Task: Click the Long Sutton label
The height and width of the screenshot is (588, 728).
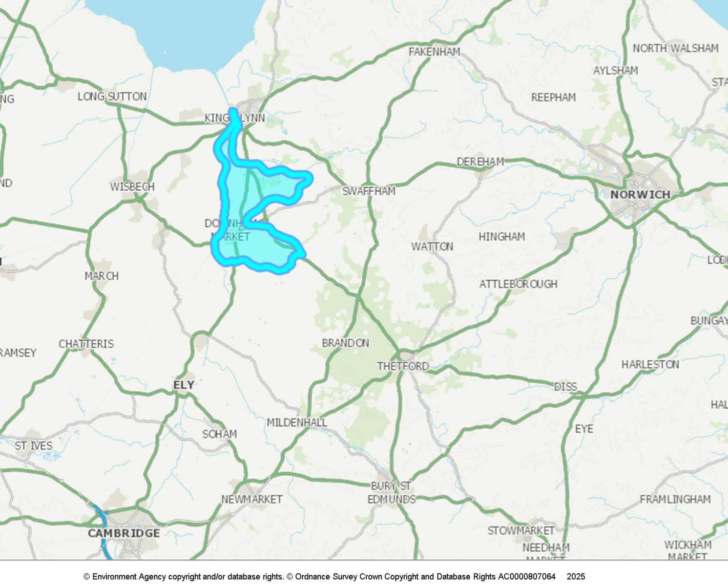Action: 112,96
